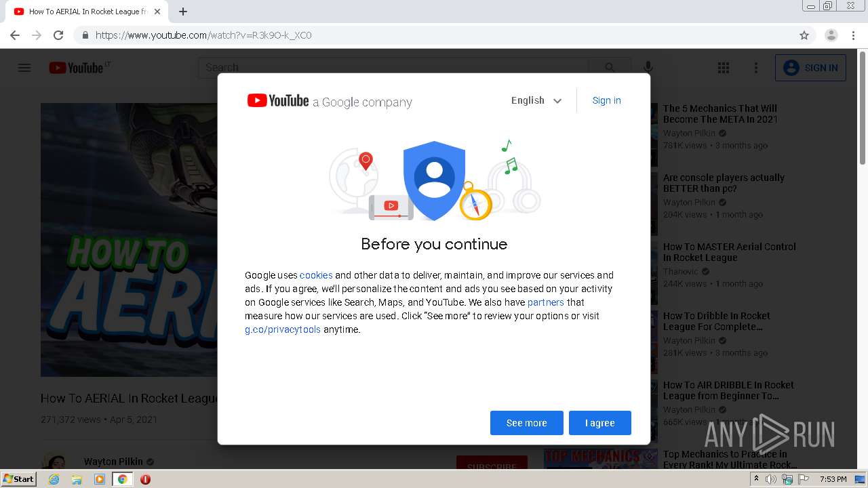868x488 pixels.
Task: Click the I agree button
Action: [600, 423]
